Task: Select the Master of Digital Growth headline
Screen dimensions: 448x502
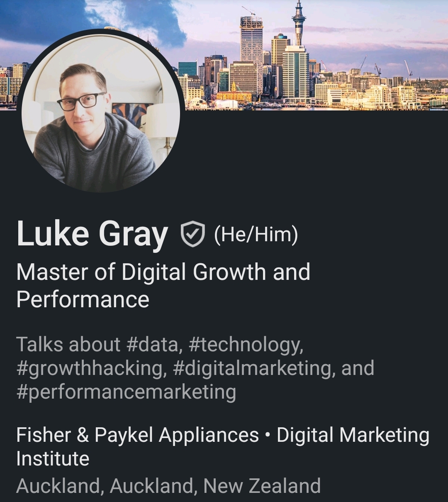Action: (163, 286)
